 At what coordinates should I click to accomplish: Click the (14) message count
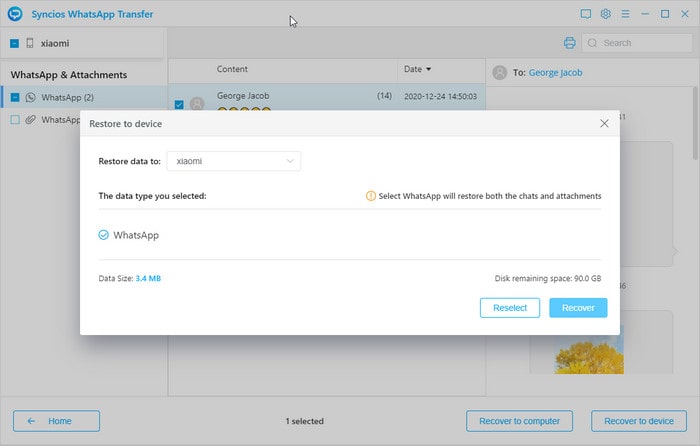(x=384, y=96)
